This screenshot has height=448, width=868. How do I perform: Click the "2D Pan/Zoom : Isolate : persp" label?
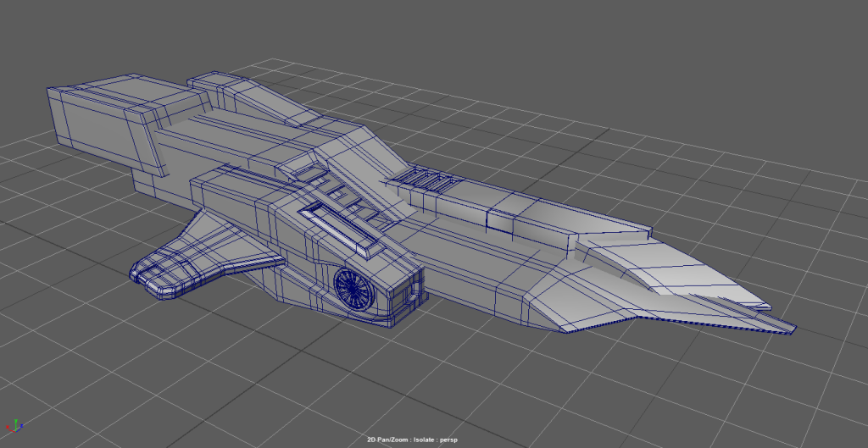click(412, 440)
